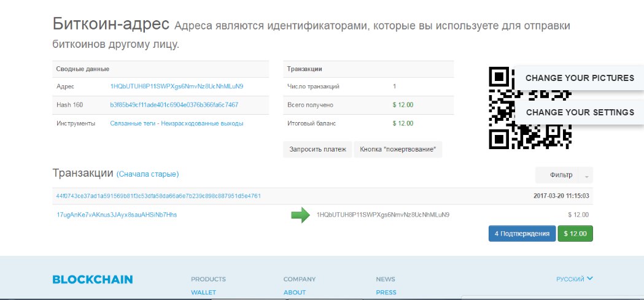Image resolution: width=644 pixels, height=300 pixels.
Task: Open sender address 17ugAnKe7vAKnus3JAyx8sauAHSiNb7Hhs
Action: coord(117,215)
